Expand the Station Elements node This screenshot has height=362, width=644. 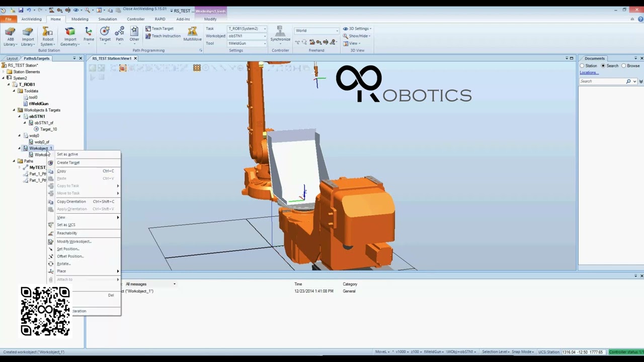[x=4, y=72]
